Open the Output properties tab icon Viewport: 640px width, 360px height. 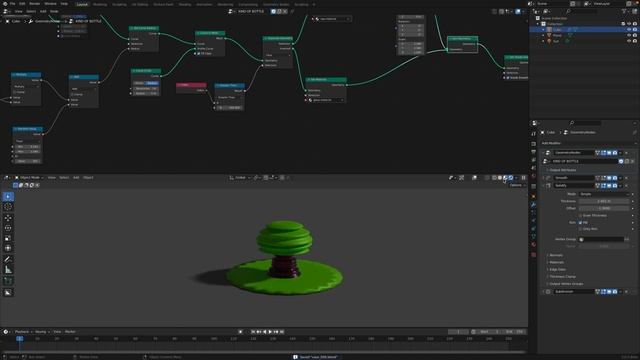tap(533, 152)
